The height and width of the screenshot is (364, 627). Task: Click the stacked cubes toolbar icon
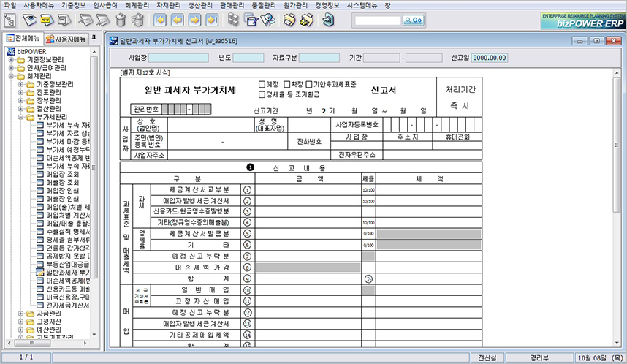[233, 20]
